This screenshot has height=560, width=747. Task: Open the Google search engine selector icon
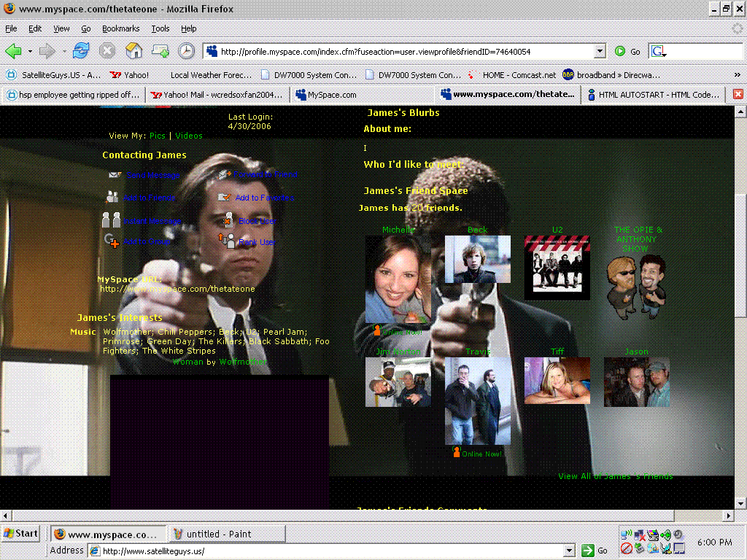point(659,52)
